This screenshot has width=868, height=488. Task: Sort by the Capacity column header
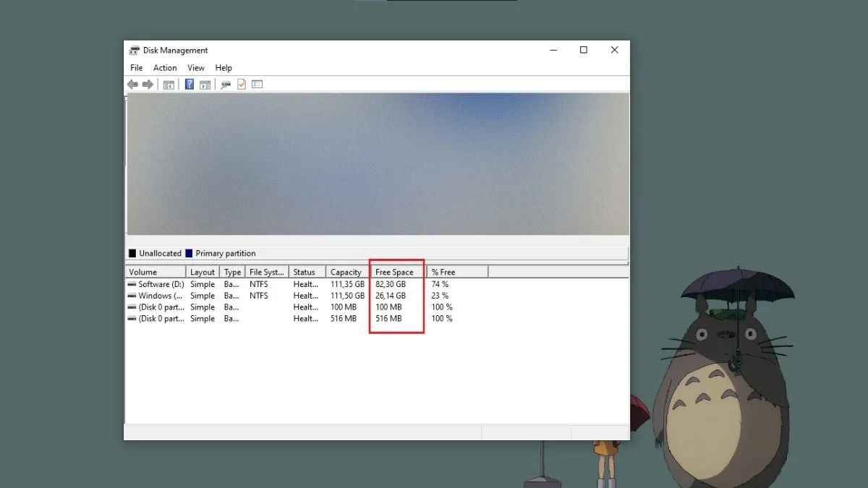(x=346, y=273)
